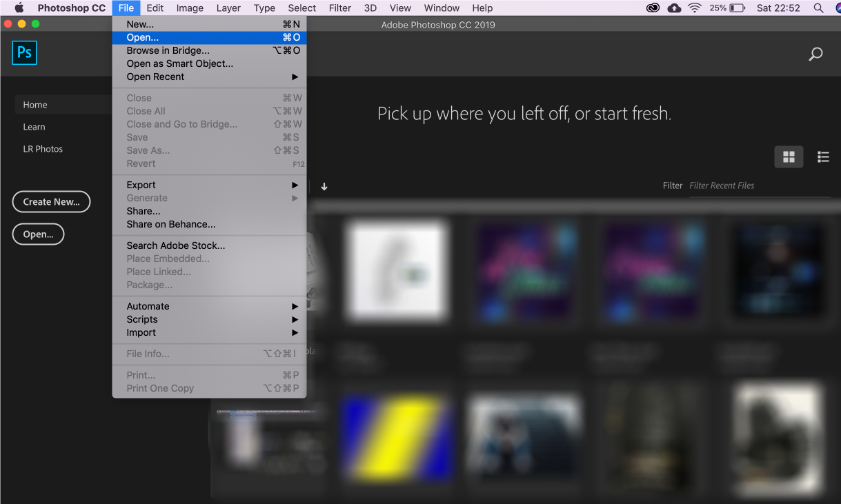841x504 pixels.
Task: Click the Apple menu icon
Action: coord(19,8)
